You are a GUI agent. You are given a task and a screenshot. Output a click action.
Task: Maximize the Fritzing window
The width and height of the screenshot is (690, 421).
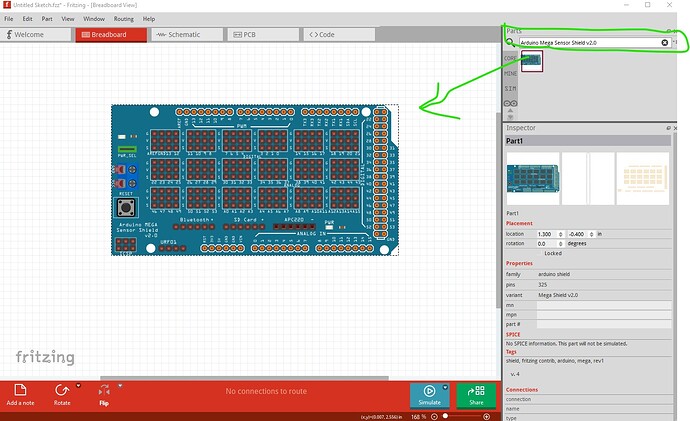pyautogui.click(x=647, y=5)
